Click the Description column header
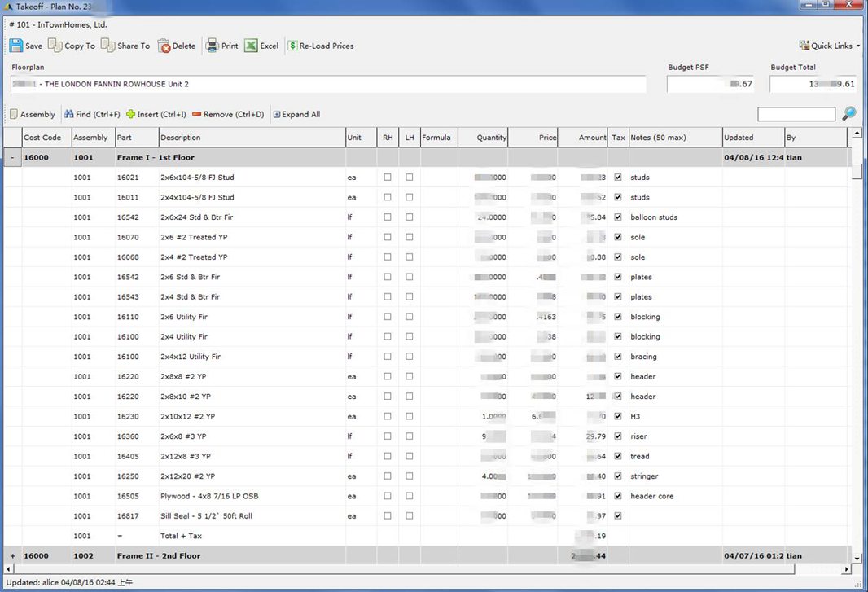 click(251, 138)
